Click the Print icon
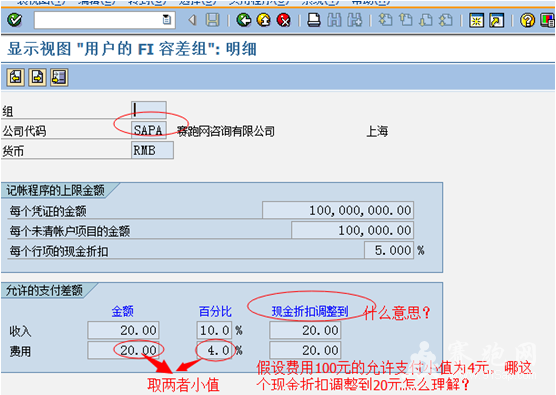 [x=314, y=20]
